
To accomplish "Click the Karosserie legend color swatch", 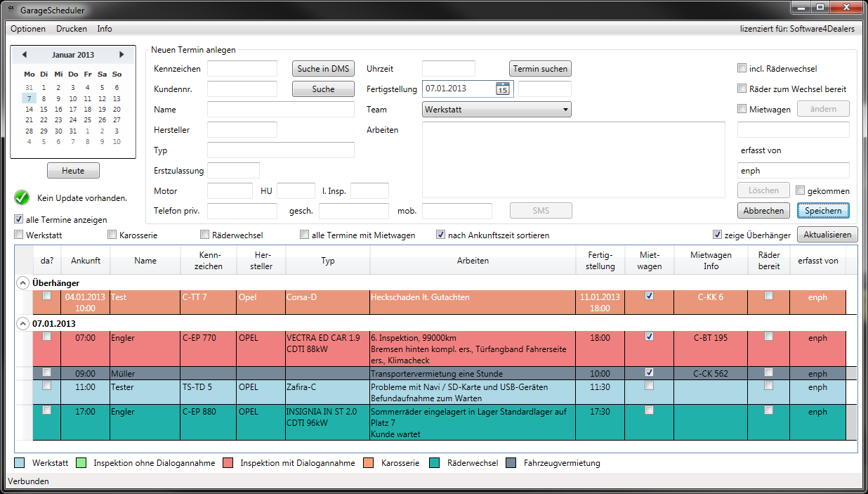I will point(369,463).
